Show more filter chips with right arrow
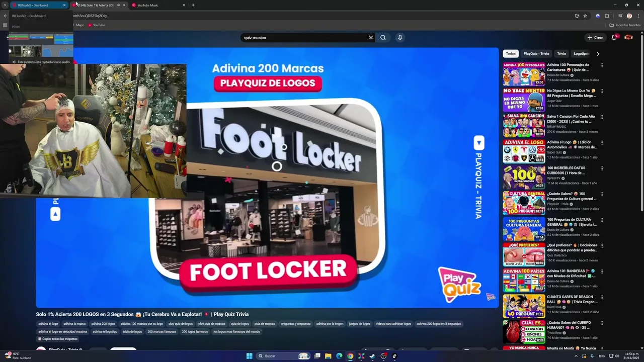This screenshot has width=644, height=362. click(x=598, y=54)
